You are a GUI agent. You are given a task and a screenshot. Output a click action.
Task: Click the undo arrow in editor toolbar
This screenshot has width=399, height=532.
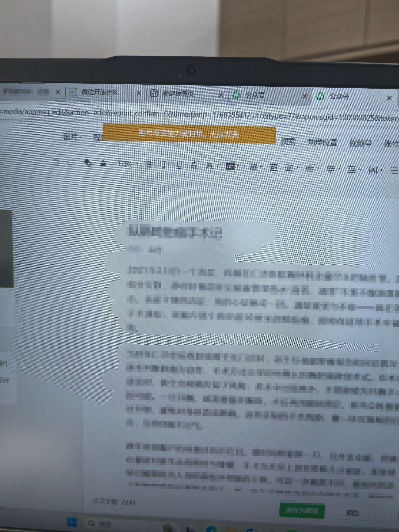[56, 163]
